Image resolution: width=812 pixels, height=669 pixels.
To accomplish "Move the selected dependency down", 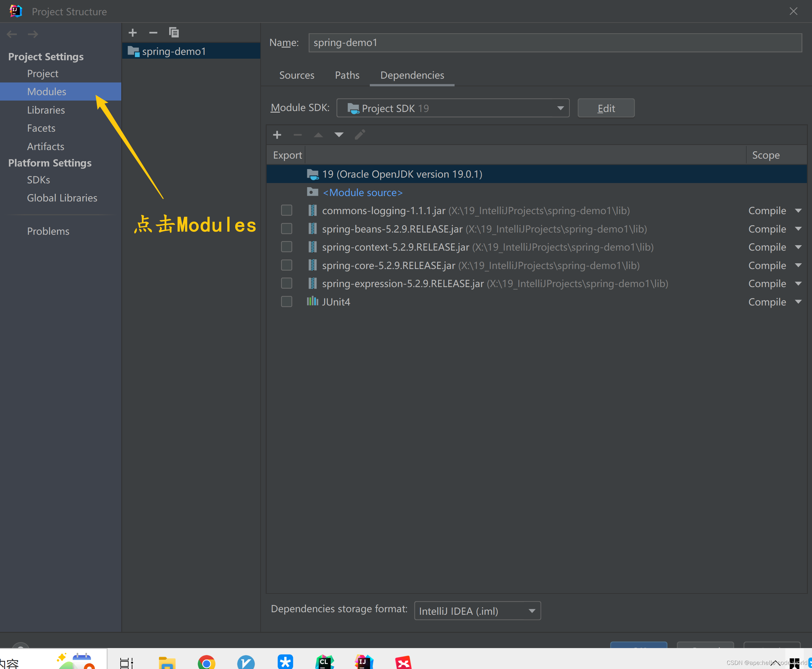I will click(x=338, y=135).
